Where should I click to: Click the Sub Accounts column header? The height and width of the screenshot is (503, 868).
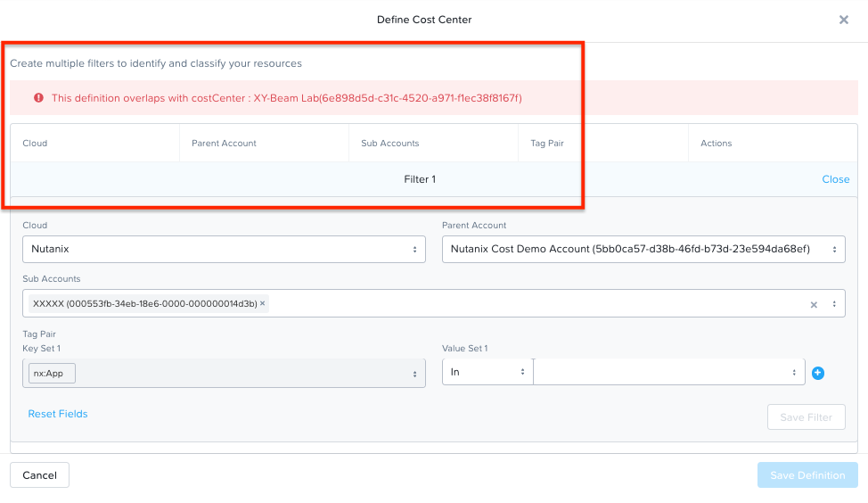click(x=389, y=143)
